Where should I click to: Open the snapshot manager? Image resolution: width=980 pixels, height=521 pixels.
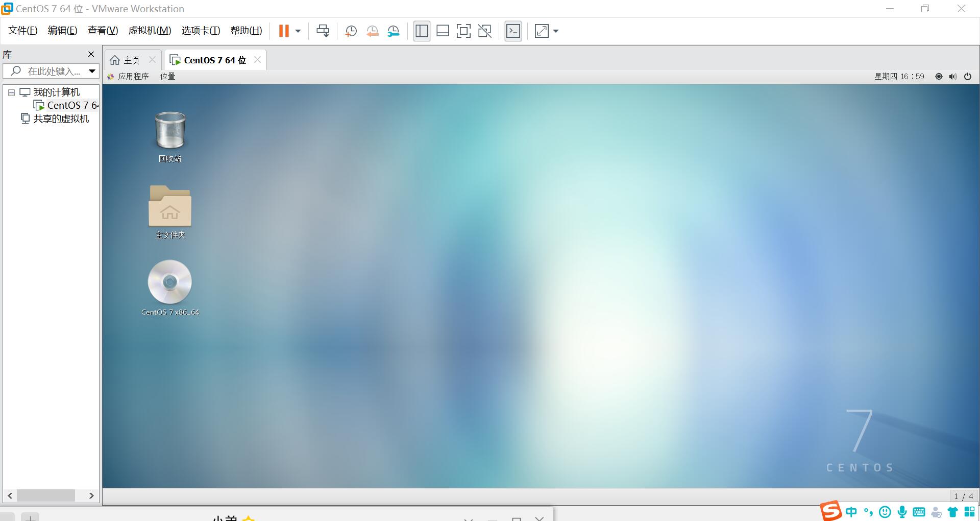393,31
